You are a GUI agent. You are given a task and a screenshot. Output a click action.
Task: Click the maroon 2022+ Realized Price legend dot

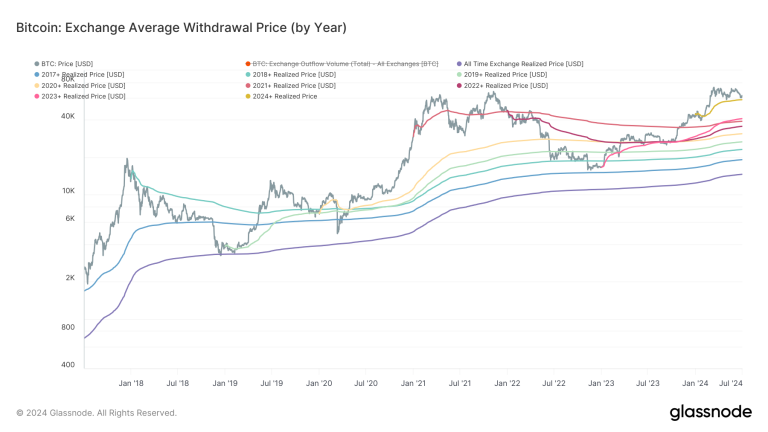coord(458,86)
